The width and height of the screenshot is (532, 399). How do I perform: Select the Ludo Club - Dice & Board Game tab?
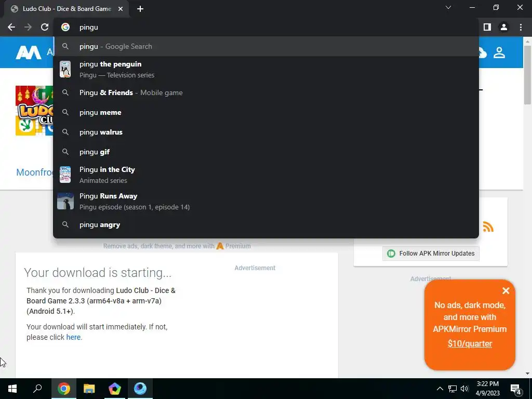point(67,9)
